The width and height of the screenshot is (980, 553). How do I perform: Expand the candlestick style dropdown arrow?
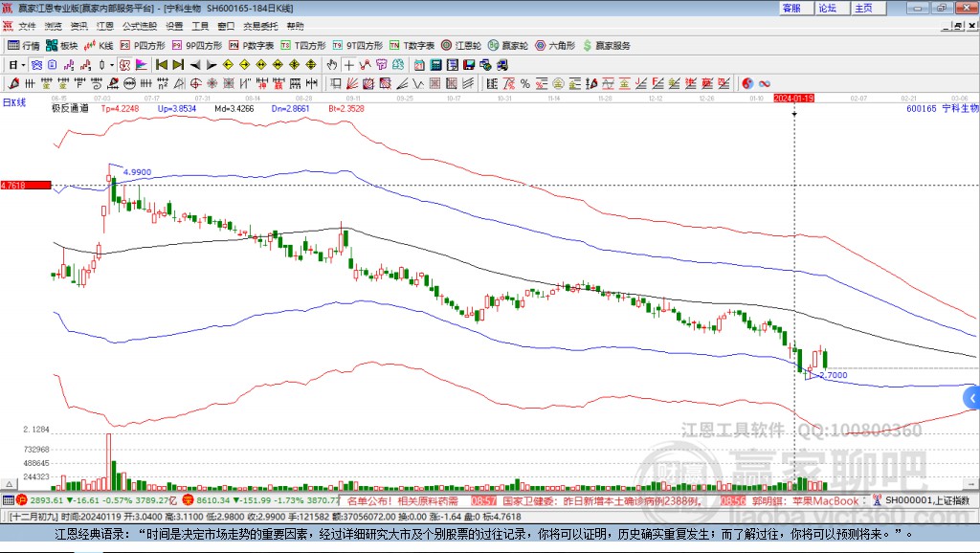[111, 64]
